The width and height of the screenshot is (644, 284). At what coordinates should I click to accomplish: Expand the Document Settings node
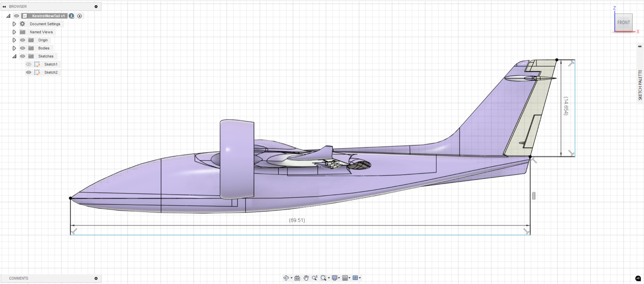point(14,24)
